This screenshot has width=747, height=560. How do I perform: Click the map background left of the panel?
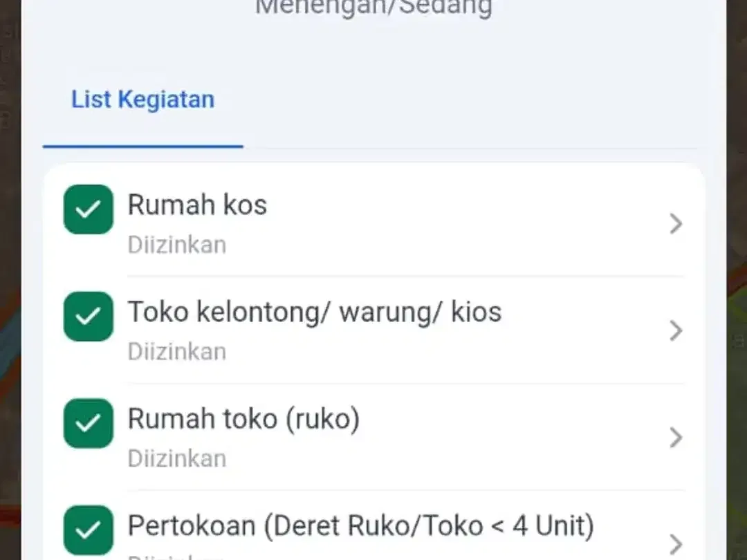coord(10,280)
